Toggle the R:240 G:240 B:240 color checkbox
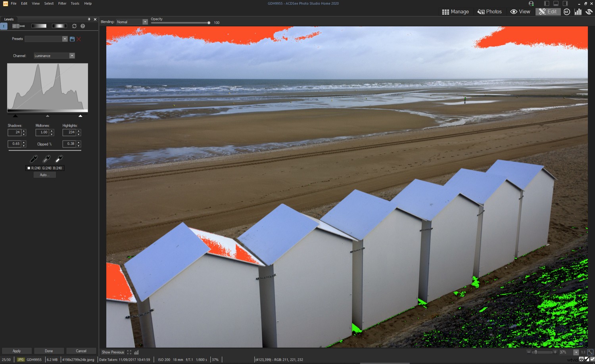 [x=28, y=168]
